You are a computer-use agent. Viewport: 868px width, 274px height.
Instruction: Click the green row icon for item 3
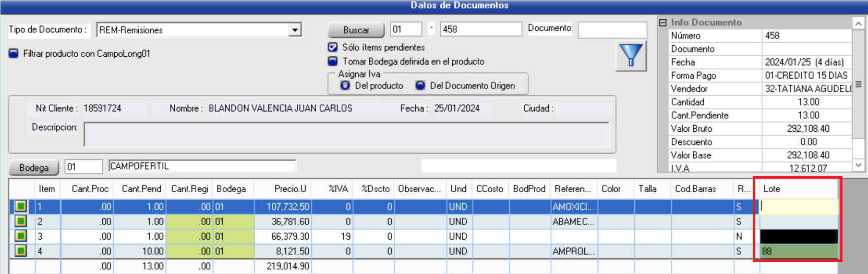click(x=20, y=236)
